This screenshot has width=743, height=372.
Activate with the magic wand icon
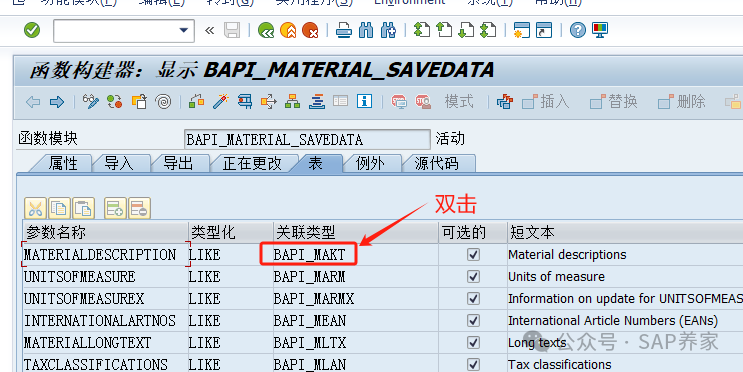(221, 101)
